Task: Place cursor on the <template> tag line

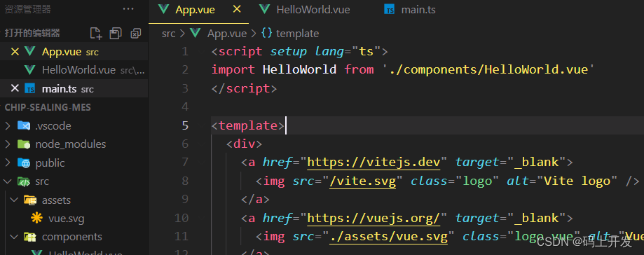Action: 247,125
